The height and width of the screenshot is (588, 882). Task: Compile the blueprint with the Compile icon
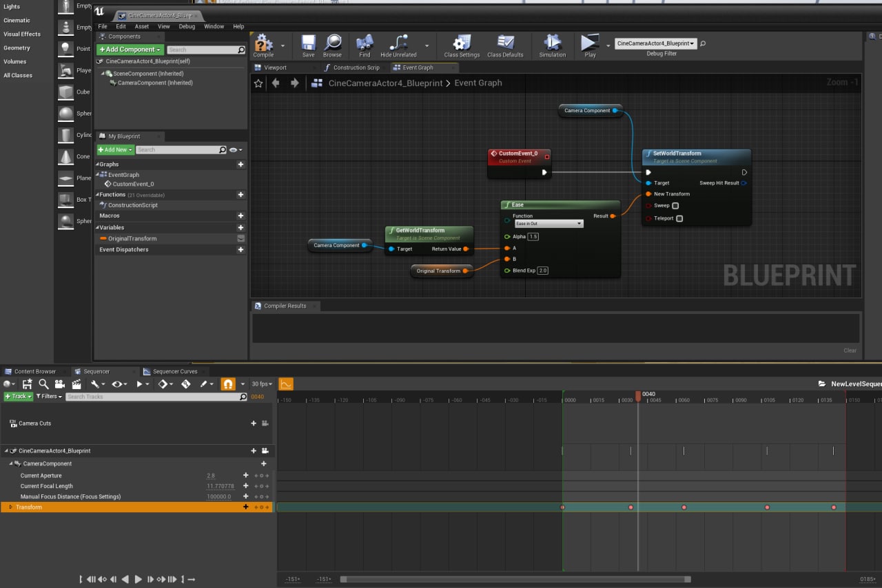click(263, 46)
